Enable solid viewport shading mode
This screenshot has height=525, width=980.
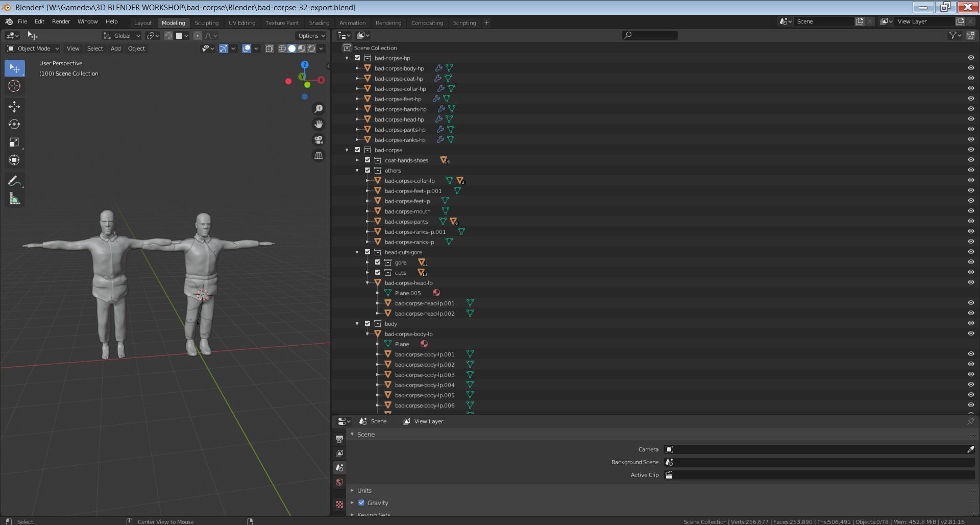coord(292,49)
